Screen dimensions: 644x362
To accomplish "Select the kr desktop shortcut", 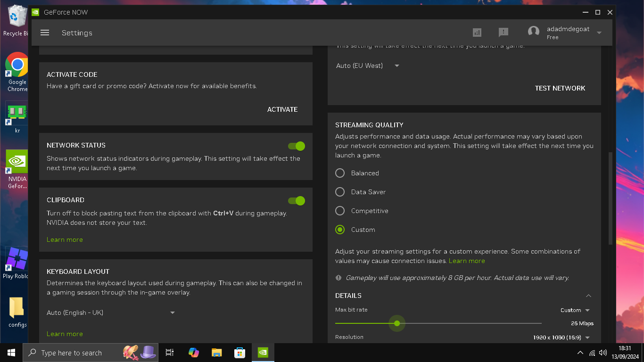I will [17, 118].
